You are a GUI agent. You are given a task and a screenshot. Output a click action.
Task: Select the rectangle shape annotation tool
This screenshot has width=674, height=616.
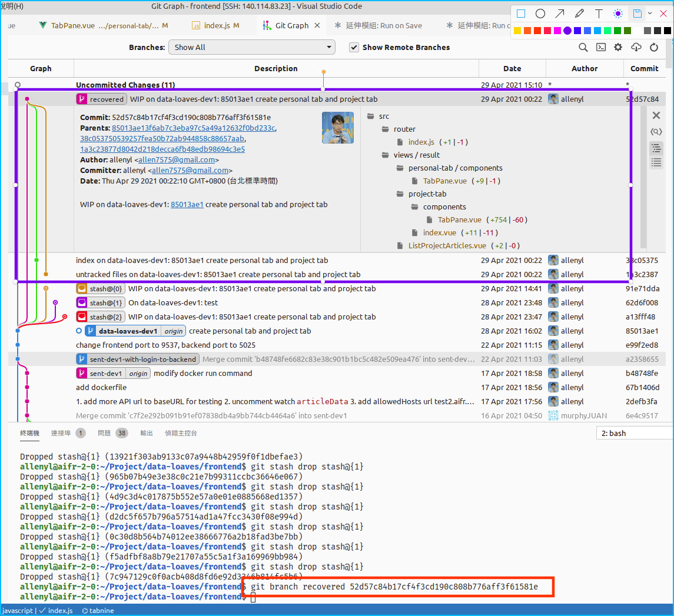pos(521,14)
